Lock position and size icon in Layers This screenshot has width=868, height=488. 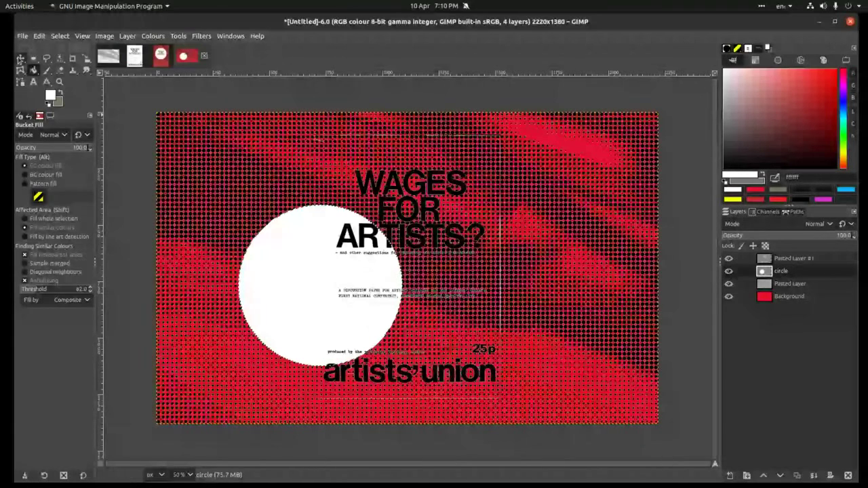click(x=753, y=246)
